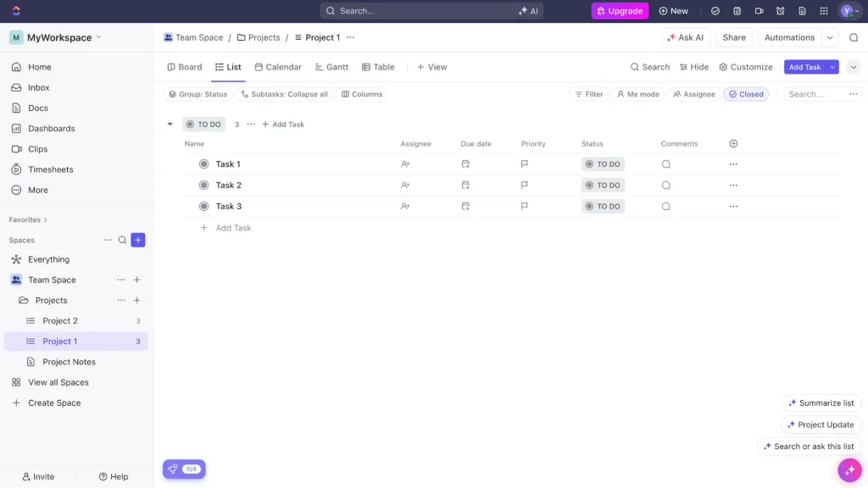Click the assignee icon for Task 1

coord(405,164)
